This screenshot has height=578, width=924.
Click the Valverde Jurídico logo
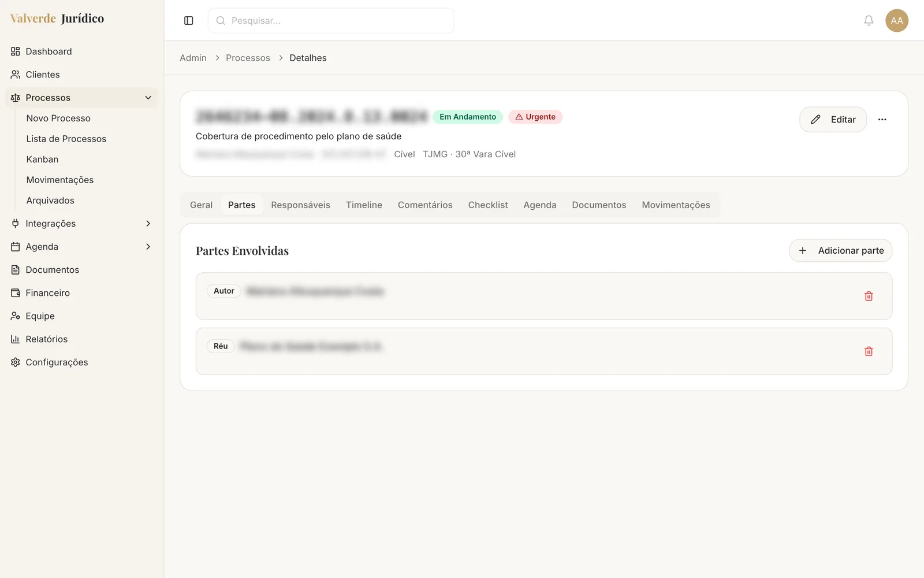(x=57, y=18)
